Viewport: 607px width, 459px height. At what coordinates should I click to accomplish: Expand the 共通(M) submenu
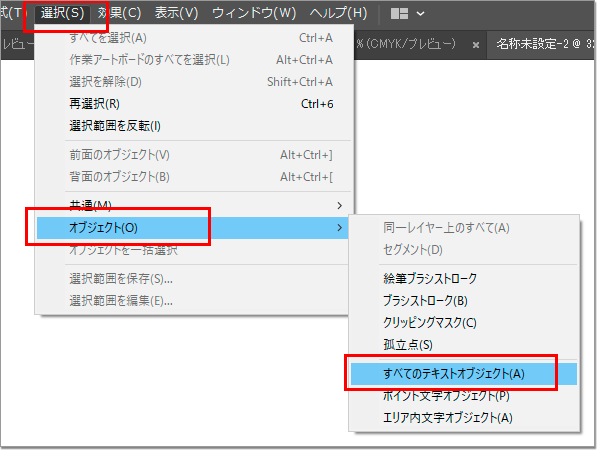pyautogui.click(x=90, y=205)
